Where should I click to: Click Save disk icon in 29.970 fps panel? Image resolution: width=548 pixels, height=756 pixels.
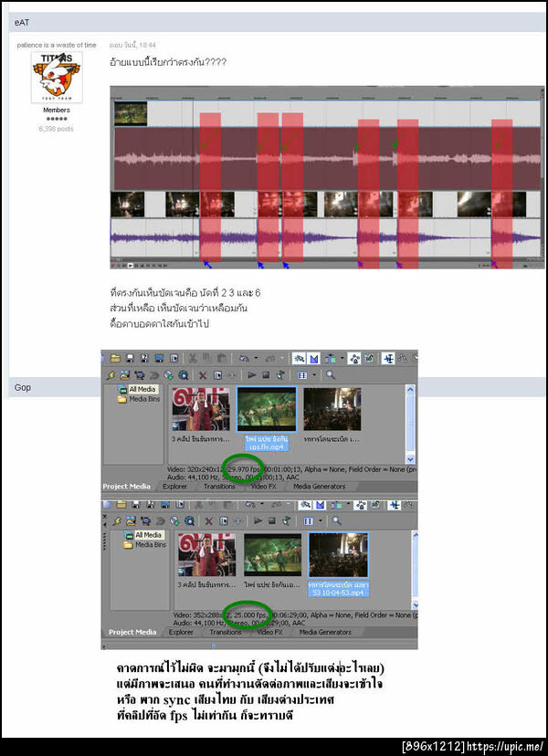(130, 358)
